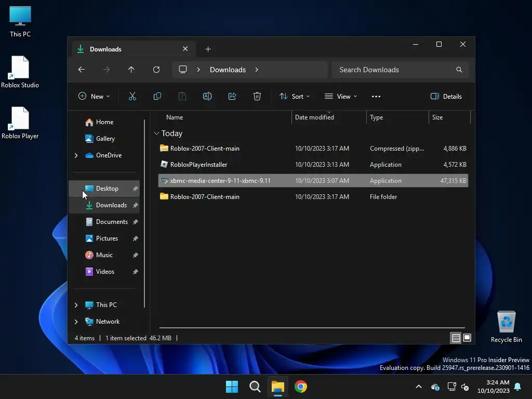Screen dimensions: 532x399
Task: Select Home in navigation pane
Action: tap(104, 122)
